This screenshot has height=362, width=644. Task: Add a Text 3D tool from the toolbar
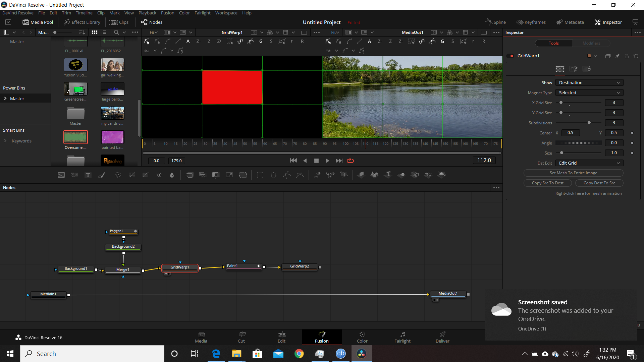tap(388, 175)
